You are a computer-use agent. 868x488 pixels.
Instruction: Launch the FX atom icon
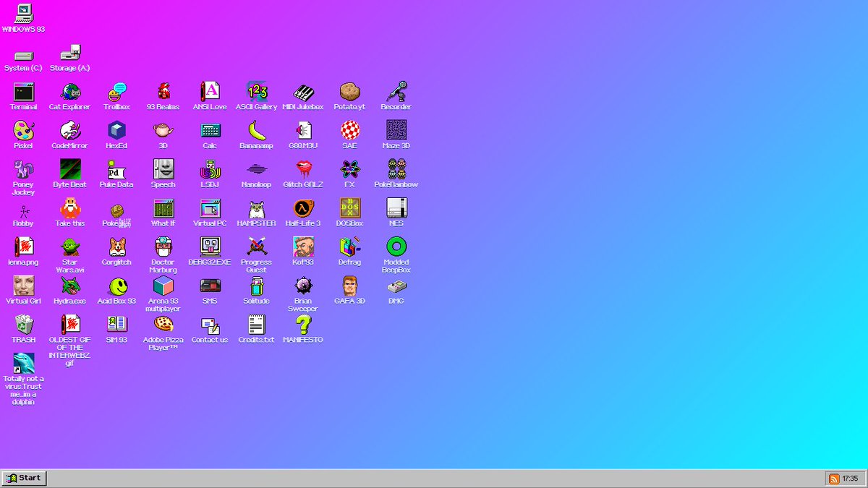click(350, 169)
